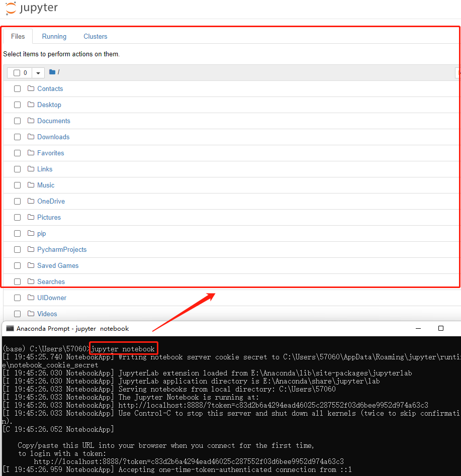
Task: Click the folder icon beside pip
Action: pos(31,233)
